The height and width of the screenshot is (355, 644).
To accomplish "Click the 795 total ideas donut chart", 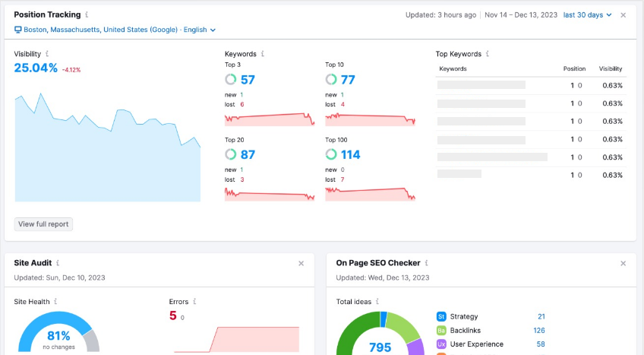I will coord(380,333).
